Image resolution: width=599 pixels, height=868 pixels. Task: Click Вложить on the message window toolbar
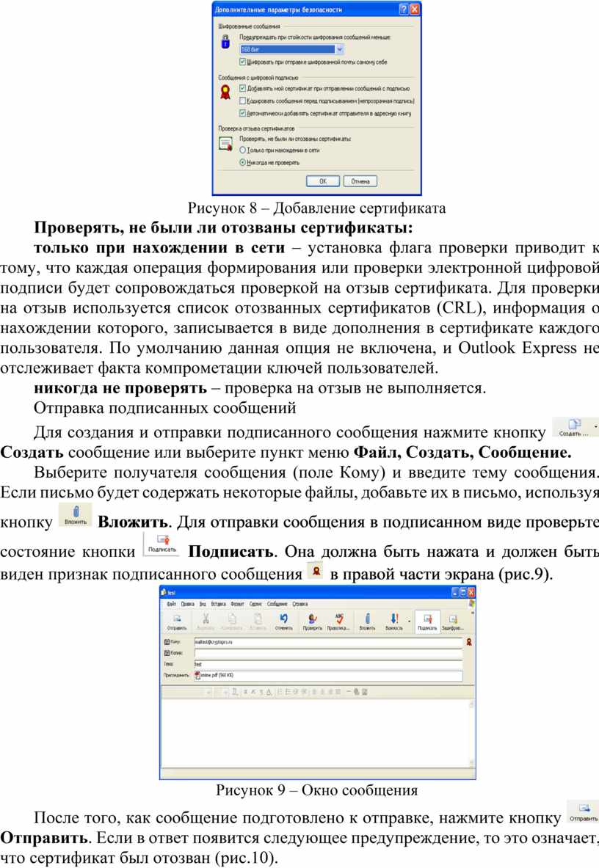tap(367, 621)
